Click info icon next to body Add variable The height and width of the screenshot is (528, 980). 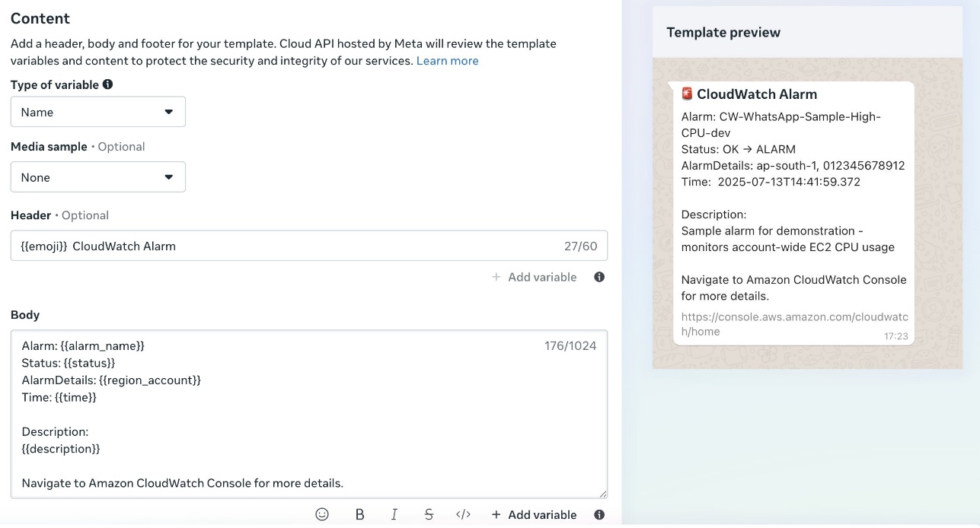599,514
